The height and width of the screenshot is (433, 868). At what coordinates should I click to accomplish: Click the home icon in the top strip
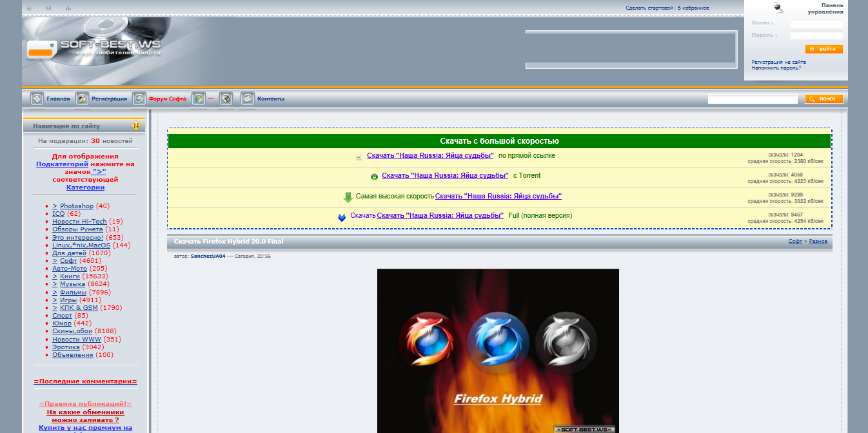(x=29, y=8)
